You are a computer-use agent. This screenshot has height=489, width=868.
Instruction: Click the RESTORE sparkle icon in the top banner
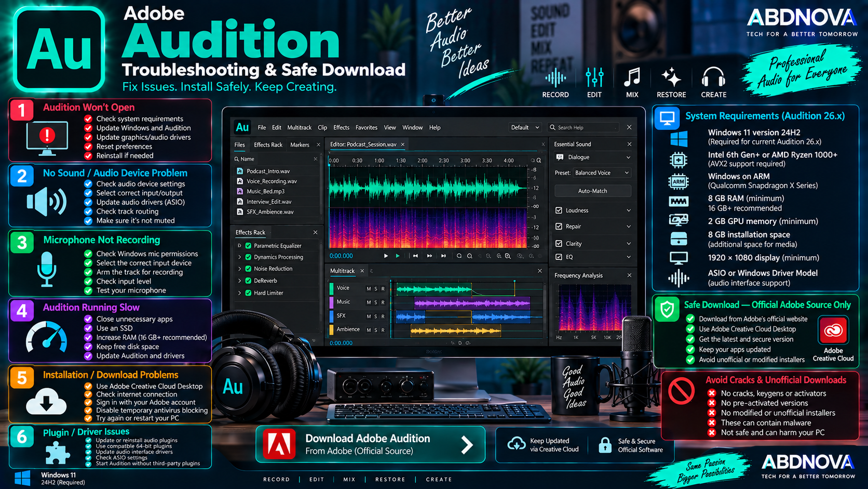(x=671, y=78)
